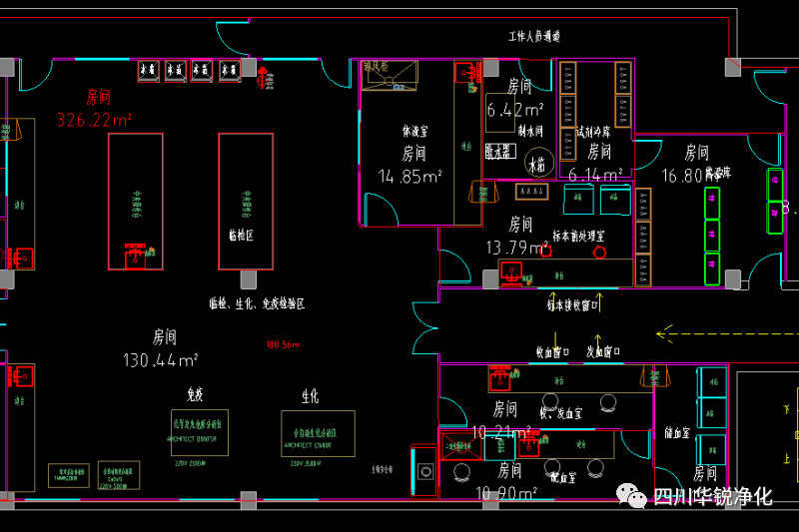
Task: Click the 工作人员通道 corridor label
Action: pos(534,37)
